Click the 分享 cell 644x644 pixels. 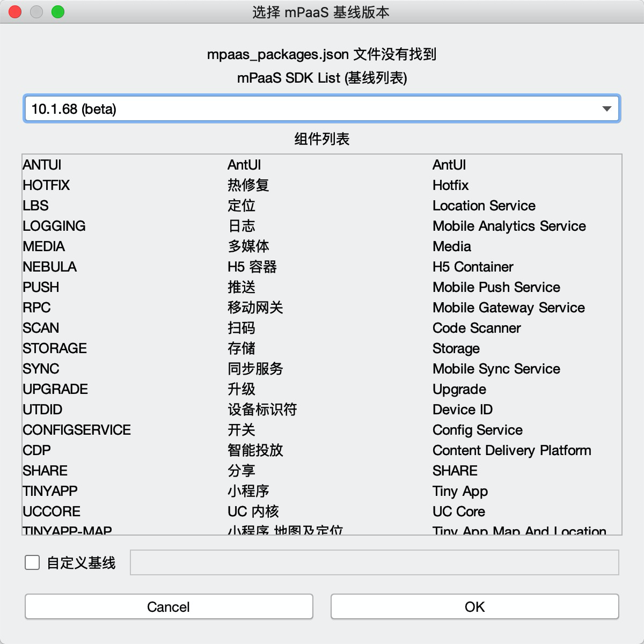click(x=241, y=471)
